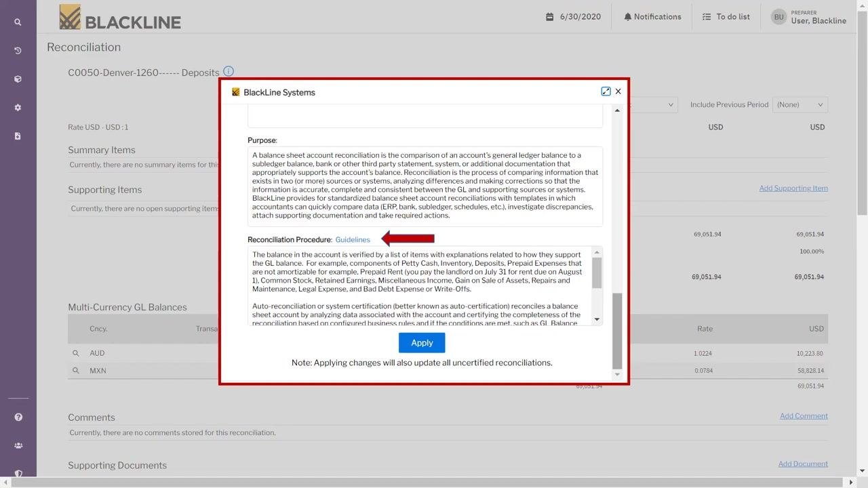This screenshot has height=488, width=868.
Task: Inspect the MXN currency row magnifier
Action: (x=76, y=371)
